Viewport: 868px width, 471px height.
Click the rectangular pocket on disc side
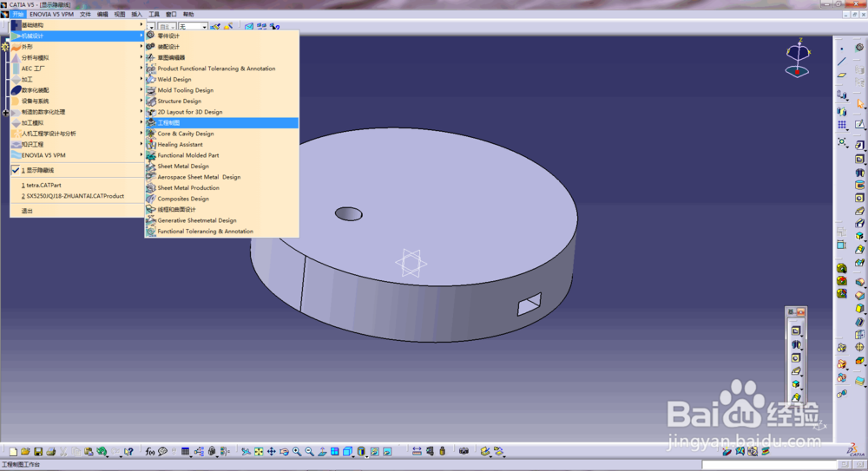tap(529, 304)
